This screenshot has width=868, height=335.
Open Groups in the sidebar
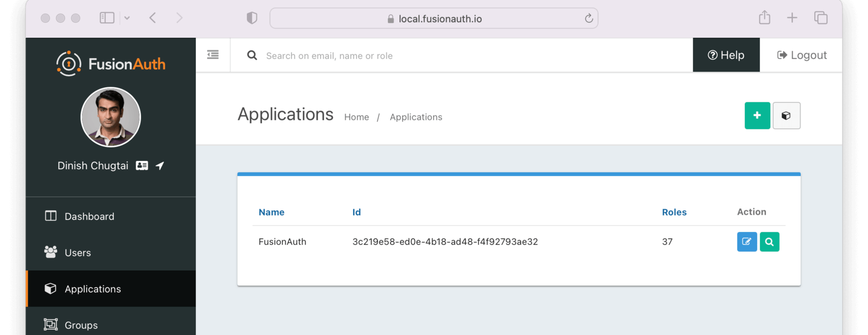click(111, 325)
